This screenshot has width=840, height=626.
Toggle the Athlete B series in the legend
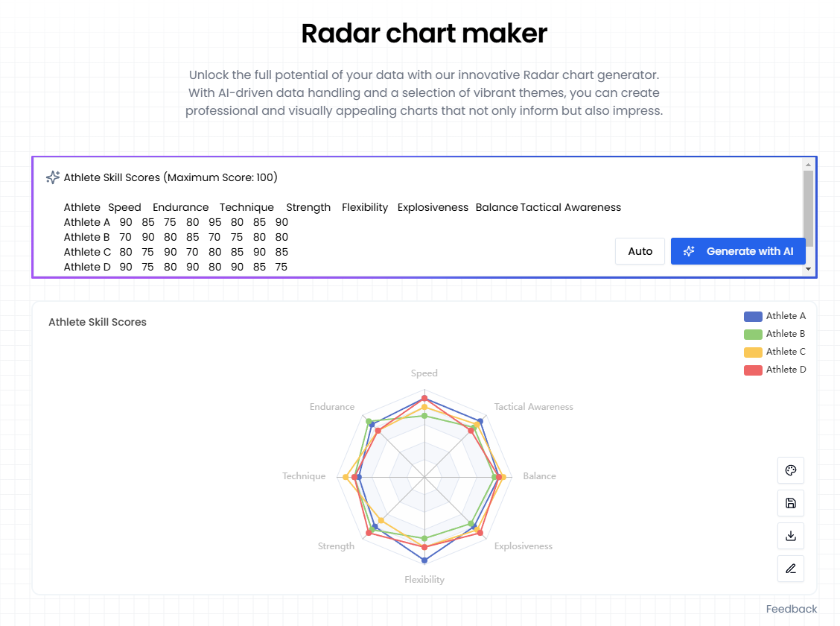(776, 334)
